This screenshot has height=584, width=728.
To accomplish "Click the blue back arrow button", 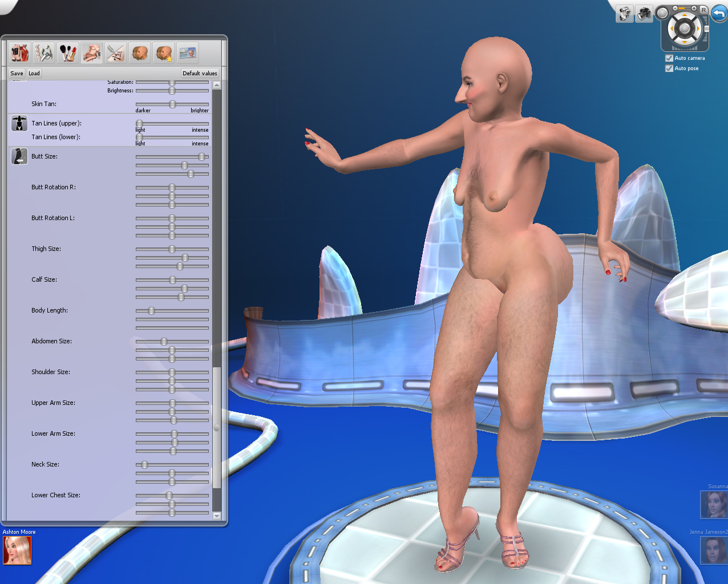I will [x=719, y=14].
